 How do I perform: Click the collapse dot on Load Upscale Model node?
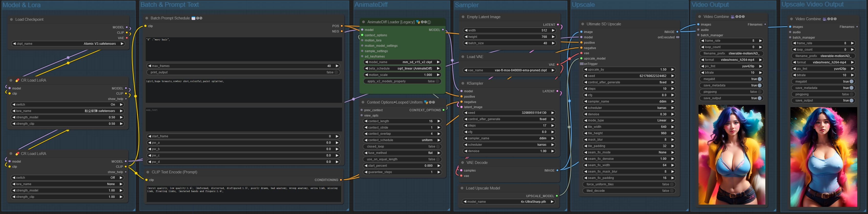tap(462, 188)
